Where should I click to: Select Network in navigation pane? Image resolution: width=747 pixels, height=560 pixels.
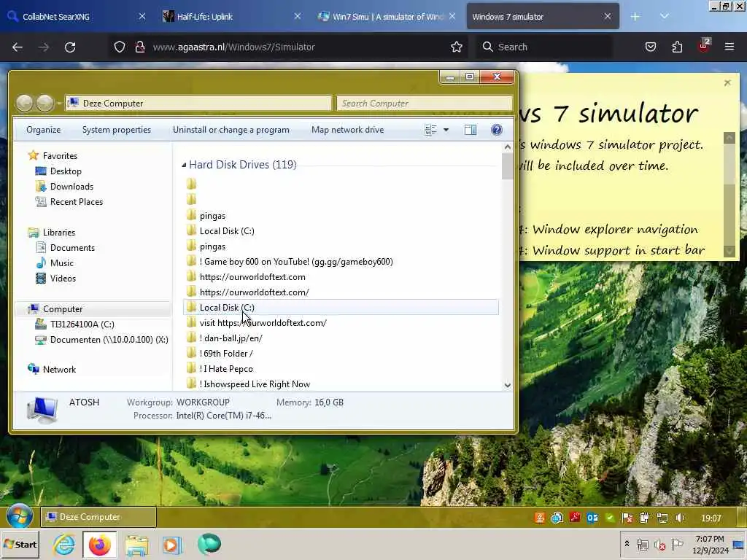(x=59, y=369)
